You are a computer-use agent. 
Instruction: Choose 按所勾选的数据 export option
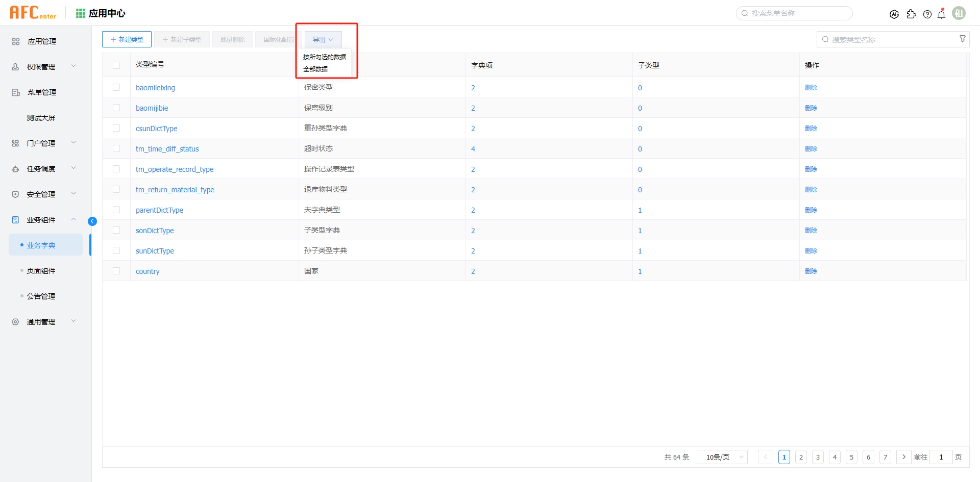[x=325, y=57]
